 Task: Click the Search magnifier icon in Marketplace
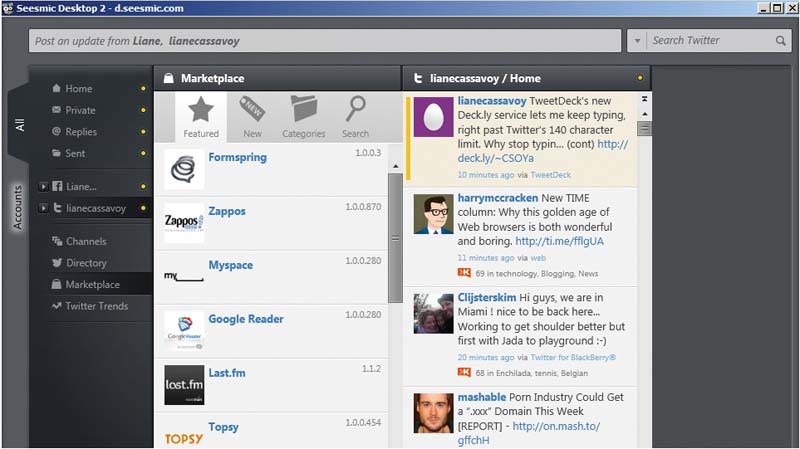coord(355,109)
